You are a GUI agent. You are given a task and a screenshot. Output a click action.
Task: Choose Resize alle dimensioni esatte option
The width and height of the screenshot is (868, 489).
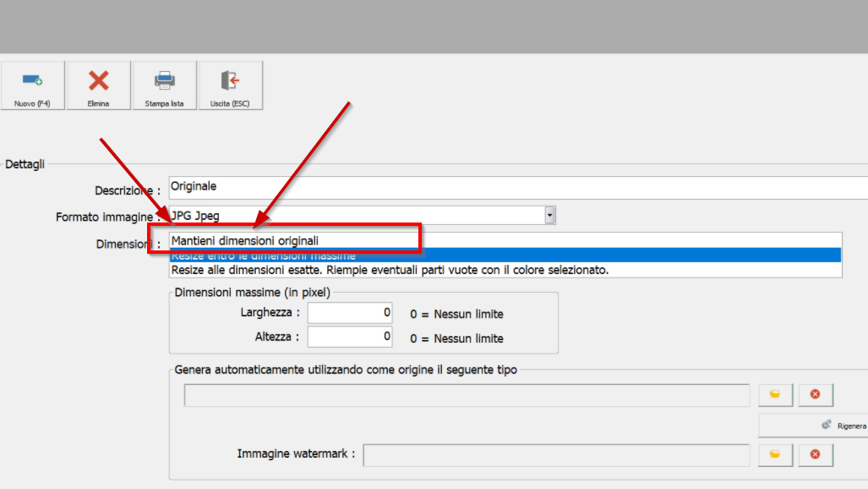pyautogui.click(x=505, y=270)
